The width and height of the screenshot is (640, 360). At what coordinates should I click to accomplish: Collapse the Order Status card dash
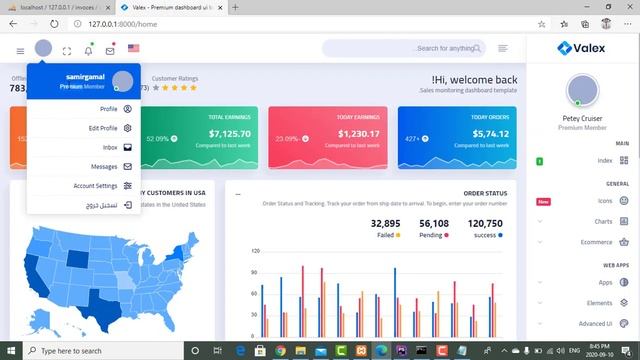[238, 194]
